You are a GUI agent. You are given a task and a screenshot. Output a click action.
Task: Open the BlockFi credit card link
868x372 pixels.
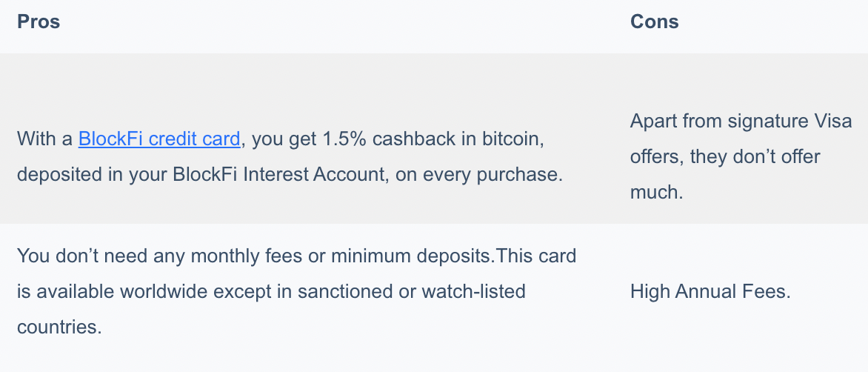pyautogui.click(x=159, y=139)
